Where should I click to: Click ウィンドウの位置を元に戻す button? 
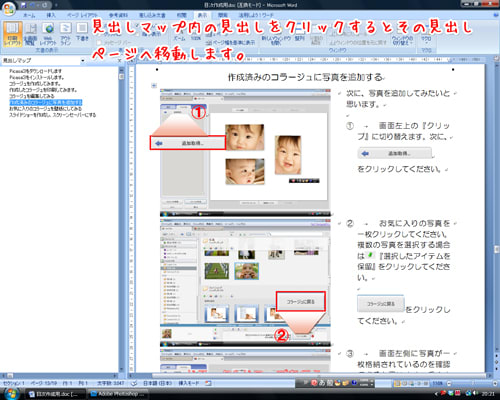358,43
